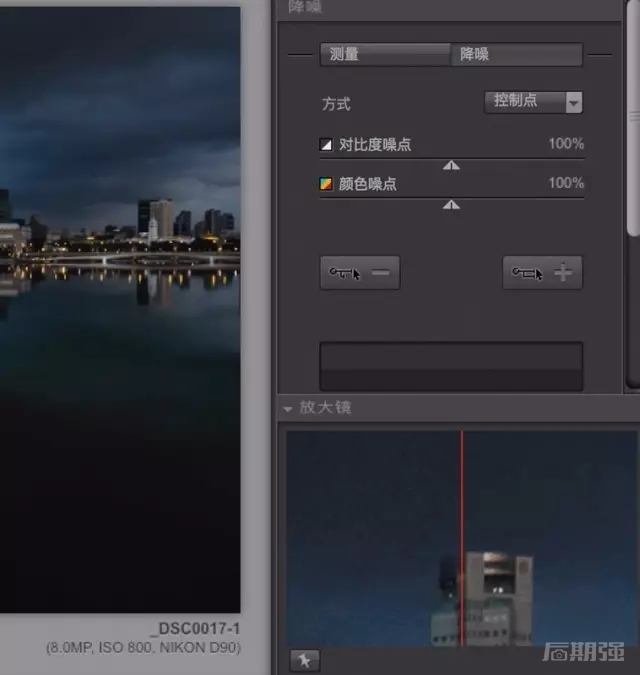Viewport: 640px width, 675px height.
Task: Adjust the 颜色噪点 slider handle
Action: (451, 204)
